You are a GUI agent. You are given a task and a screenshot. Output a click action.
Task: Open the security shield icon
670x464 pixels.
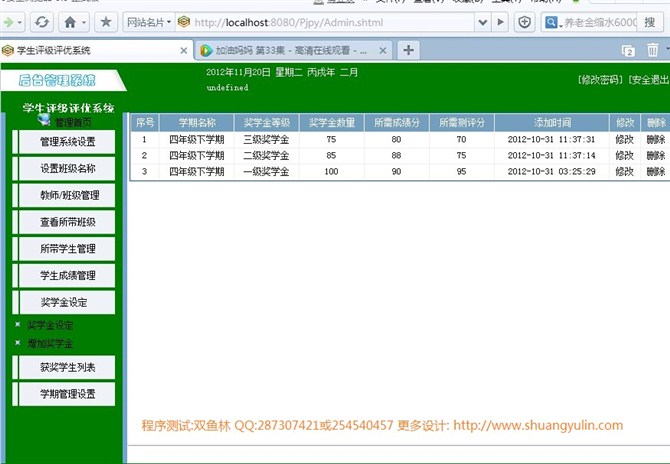524,22
